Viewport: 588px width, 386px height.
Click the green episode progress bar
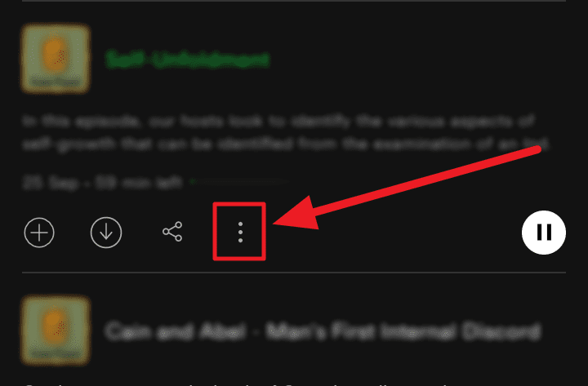[240, 182]
